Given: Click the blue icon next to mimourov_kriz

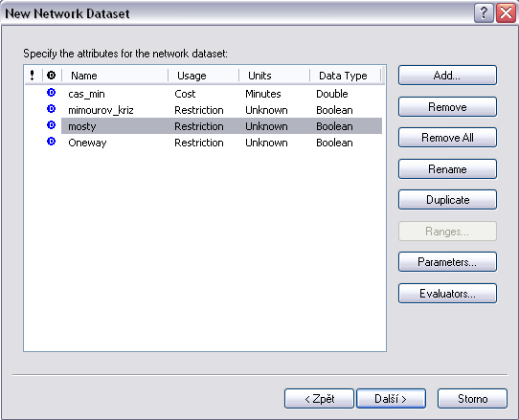Looking at the screenshot, I should [52, 109].
